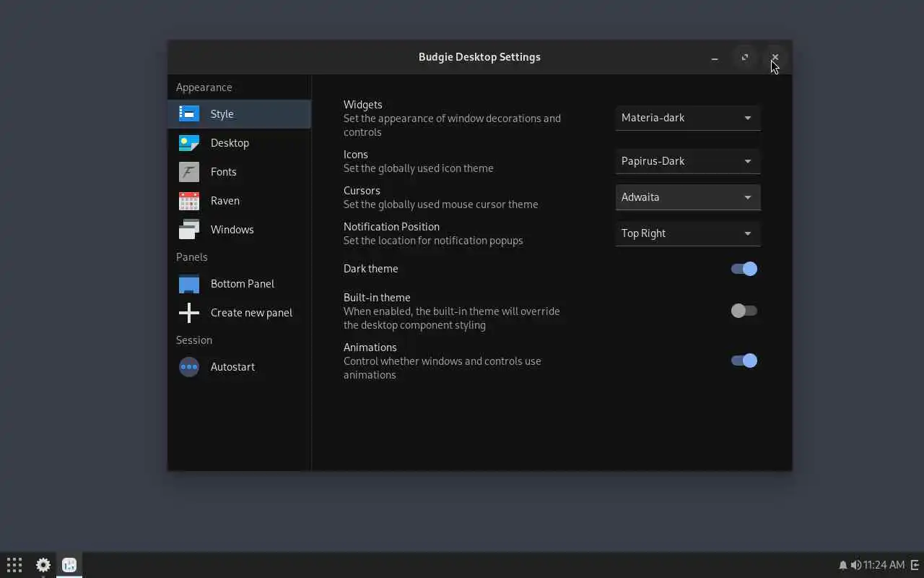
Task: Open Bottom Panel settings
Action: coord(240,284)
